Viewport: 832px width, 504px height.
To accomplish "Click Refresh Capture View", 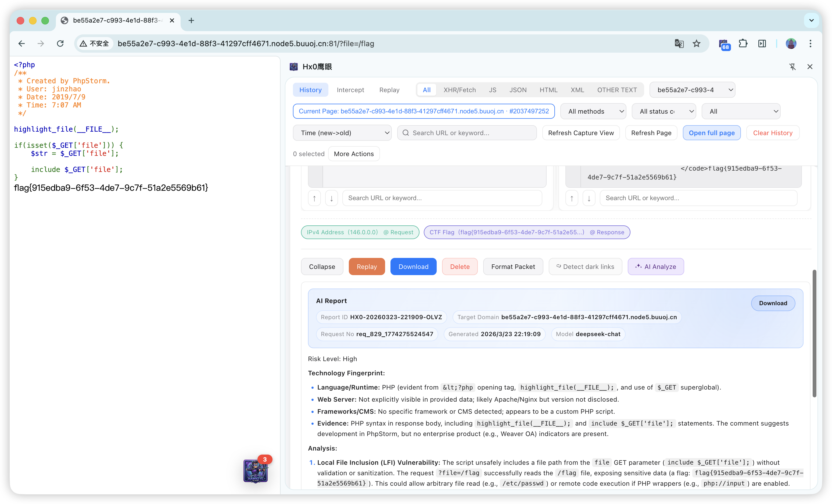I will point(581,133).
